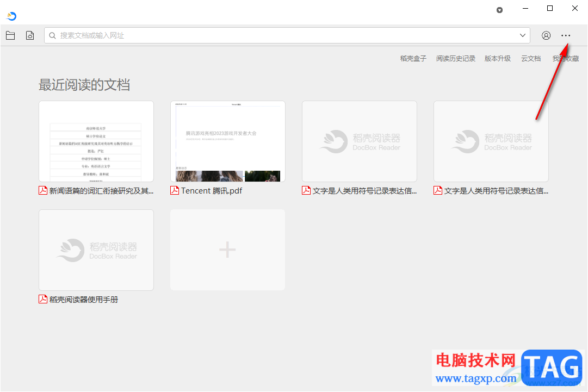588x392 pixels.
Task: Click the DocBox Reader logo icon
Action: 11,16
